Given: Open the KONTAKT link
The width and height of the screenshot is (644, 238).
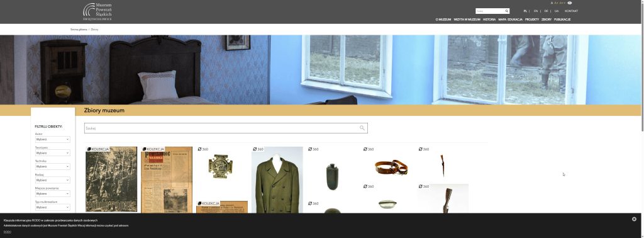Looking at the screenshot, I should pos(571,11).
